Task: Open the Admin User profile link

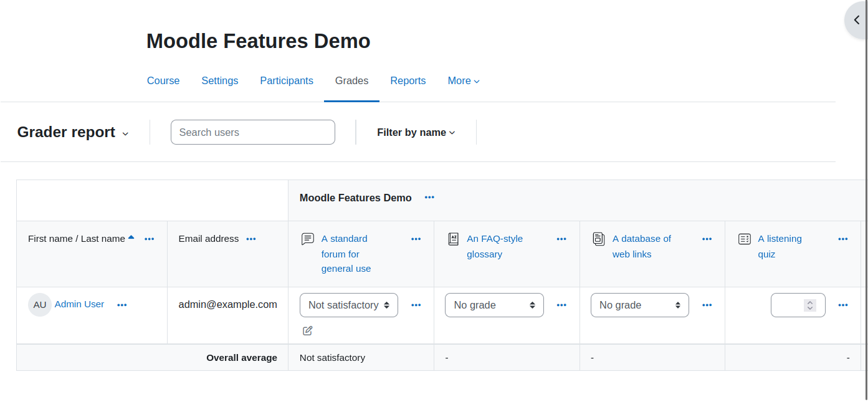Action: tap(80, 304)
